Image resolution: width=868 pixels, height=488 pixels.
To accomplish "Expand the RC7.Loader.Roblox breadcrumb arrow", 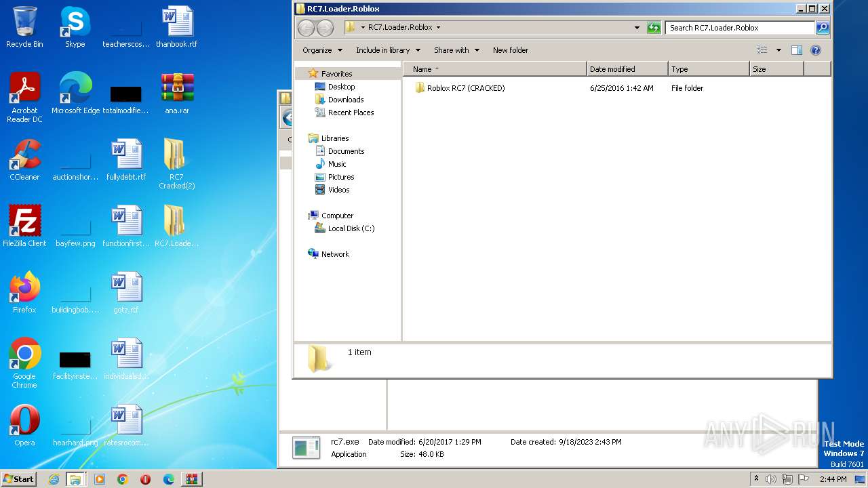I will 438,28.
